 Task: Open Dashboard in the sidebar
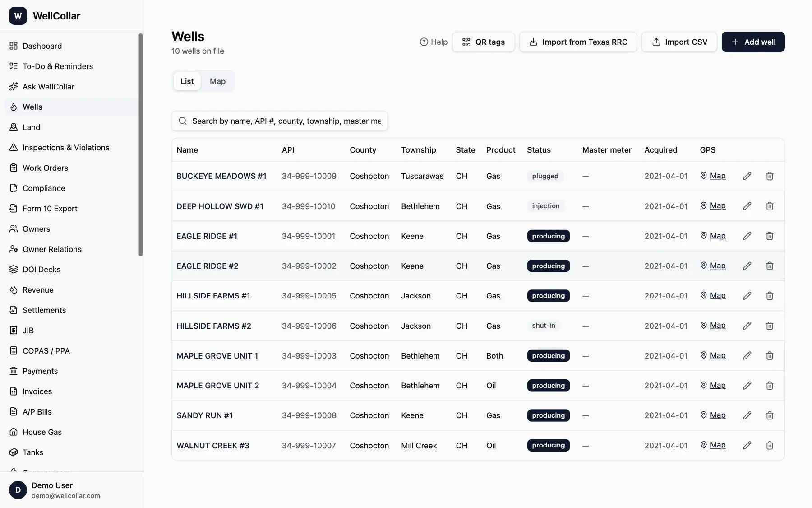click(71, 46)
